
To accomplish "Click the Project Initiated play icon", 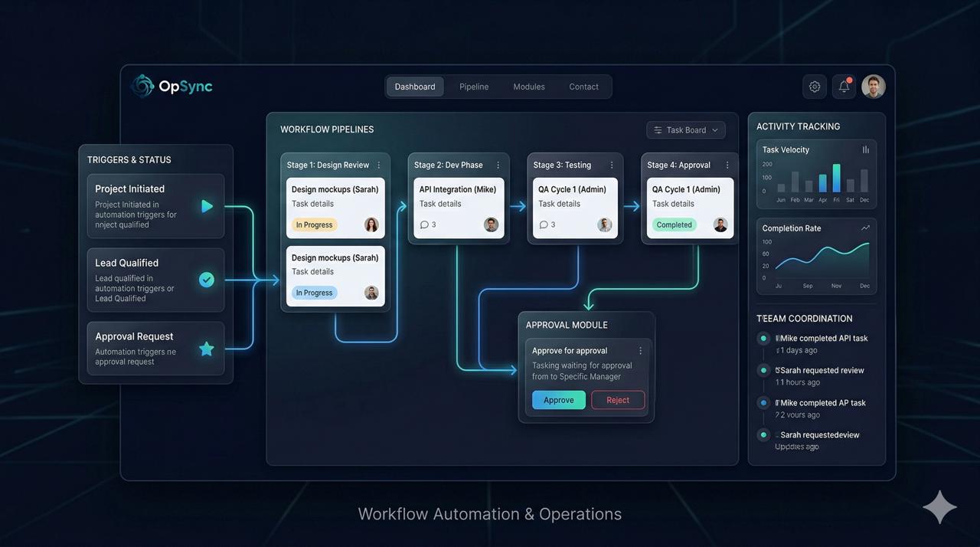I will point(207,206).
